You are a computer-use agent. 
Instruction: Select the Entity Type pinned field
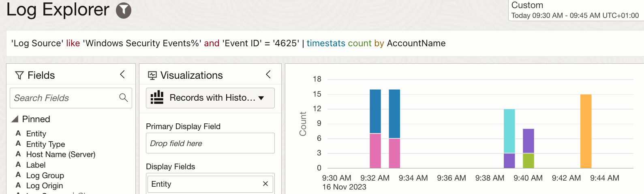point(45,144)
